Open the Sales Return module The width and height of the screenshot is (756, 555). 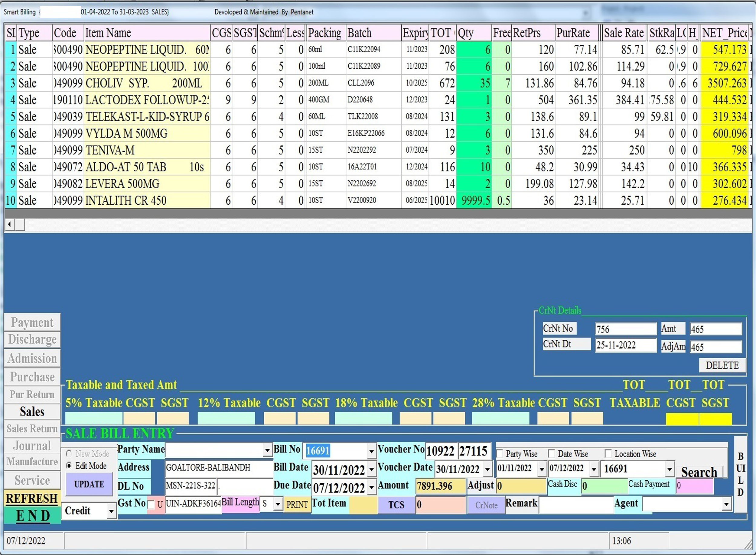point(32,429)
